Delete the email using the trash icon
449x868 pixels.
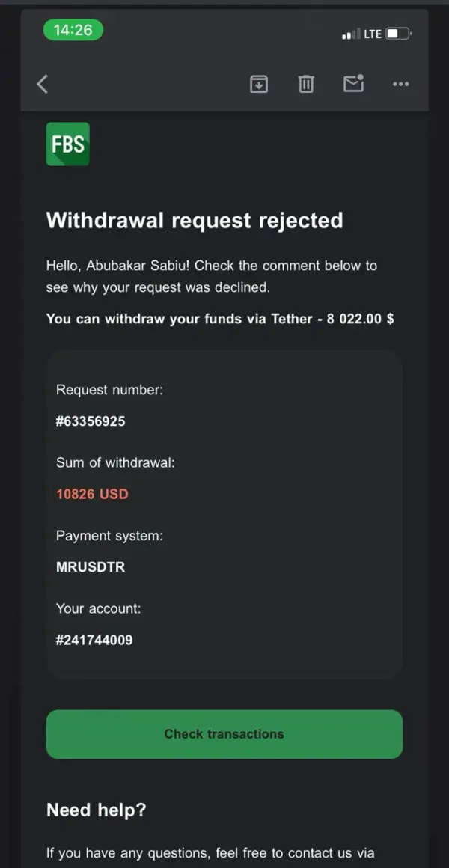(306, 84)
